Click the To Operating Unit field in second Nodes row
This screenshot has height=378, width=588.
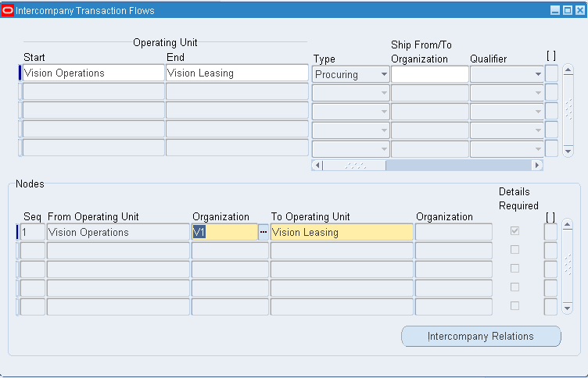342,251
